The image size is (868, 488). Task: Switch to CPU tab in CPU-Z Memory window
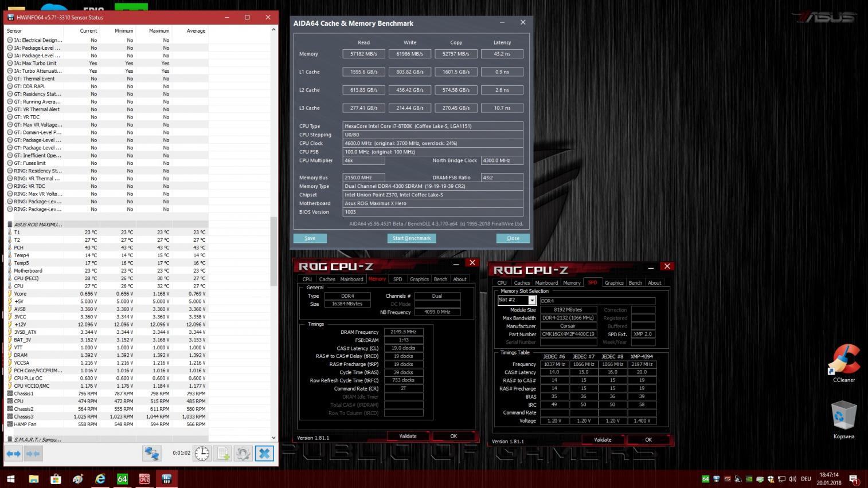307,279
